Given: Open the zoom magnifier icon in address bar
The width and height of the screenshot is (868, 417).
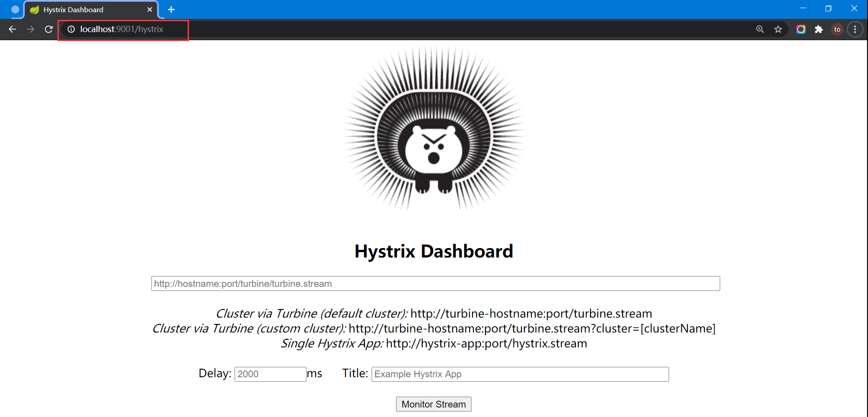Looking at the screenshot, I should (760, 29).
